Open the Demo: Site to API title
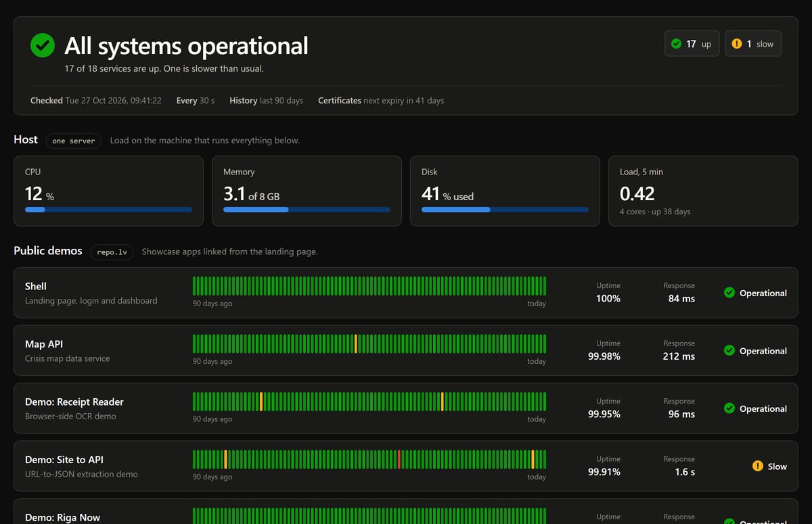 [x=64, y=460]
